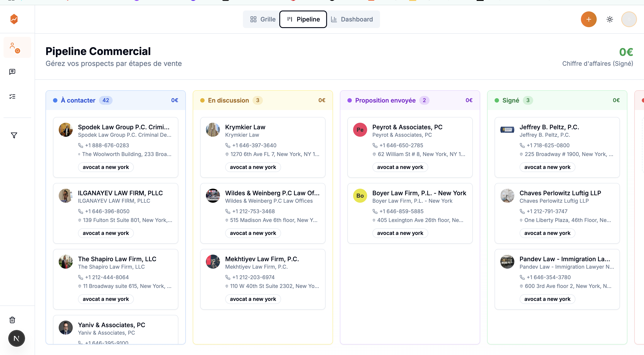Viewport: 644px width, 355px height.
Task: Click location pin for 139 Fulton St
Action: [80, 220]
